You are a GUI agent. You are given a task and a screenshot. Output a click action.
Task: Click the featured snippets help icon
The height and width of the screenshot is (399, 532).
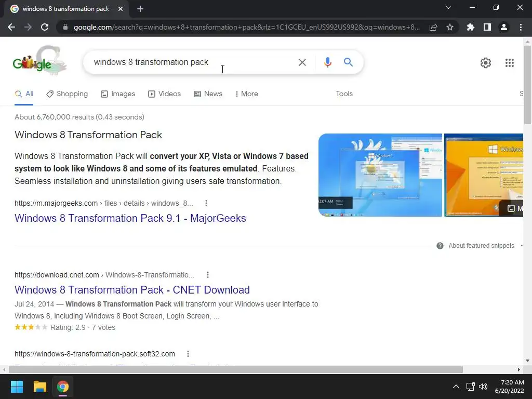pos(440,246)
